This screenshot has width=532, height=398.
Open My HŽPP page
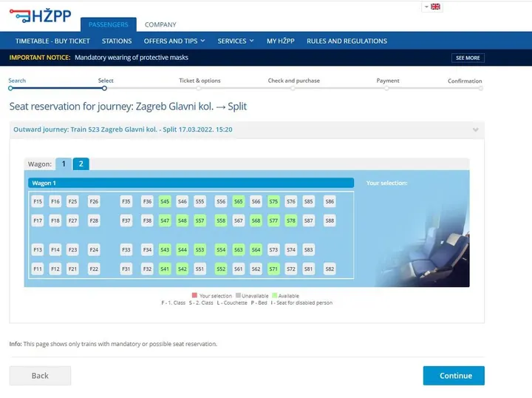(281, 41)
